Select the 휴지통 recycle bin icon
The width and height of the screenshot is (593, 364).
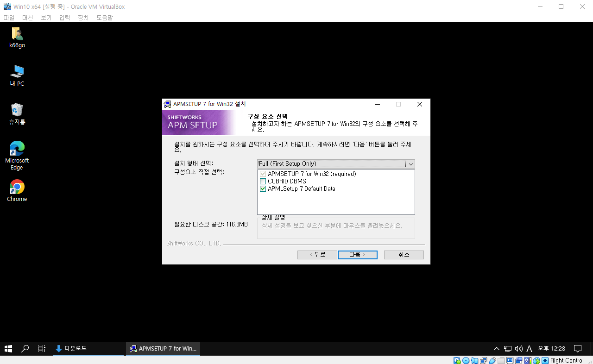17,114
